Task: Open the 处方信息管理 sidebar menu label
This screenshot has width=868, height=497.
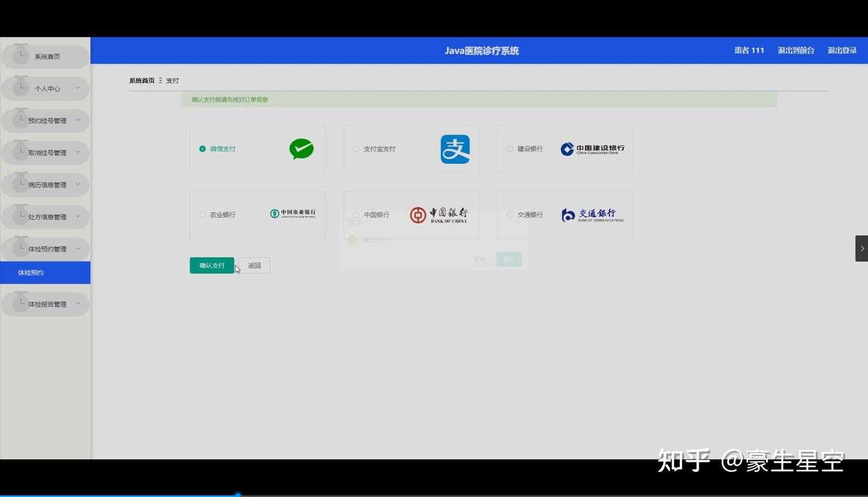Action: [x=48, y=217]
